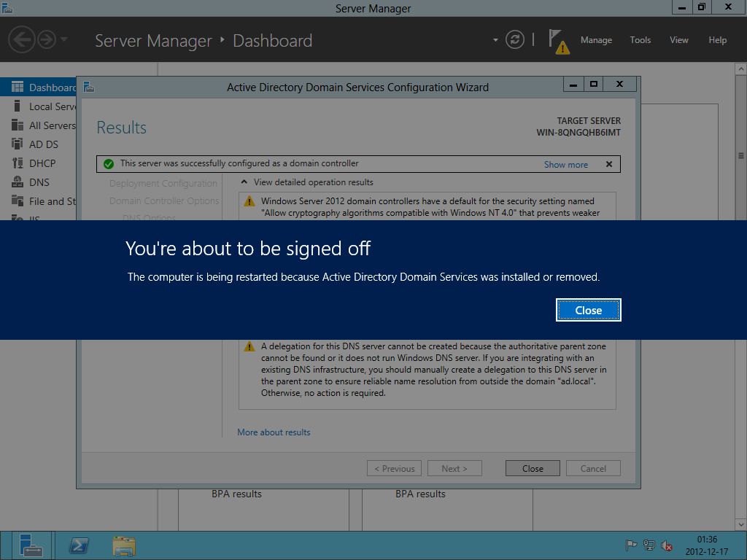Click the Action Center flag in system tray
This screenshot has width=747, height=560.
coord(631,545)
